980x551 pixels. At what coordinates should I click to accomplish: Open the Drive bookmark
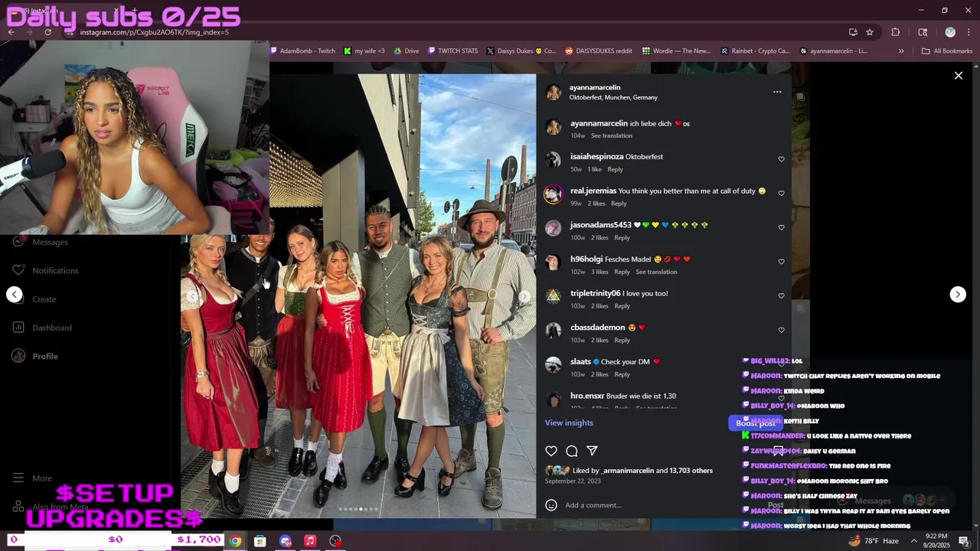point(407,51)
